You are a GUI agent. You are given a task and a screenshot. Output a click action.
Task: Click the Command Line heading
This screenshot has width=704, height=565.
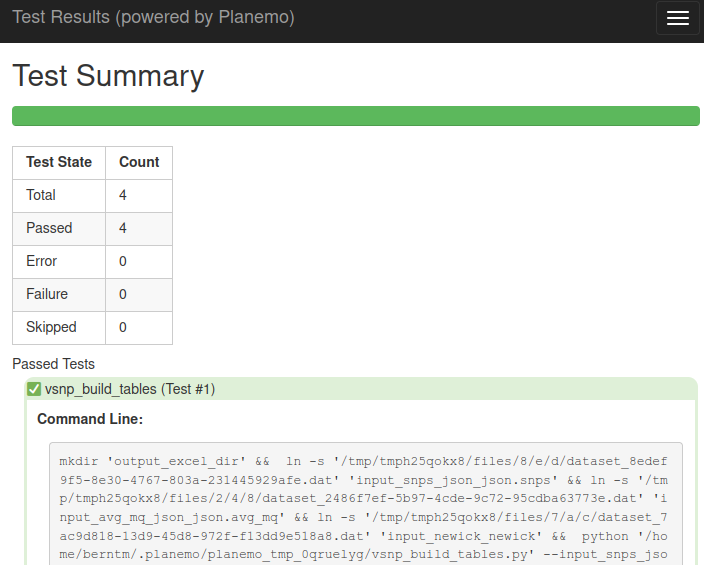click(90, 419)
